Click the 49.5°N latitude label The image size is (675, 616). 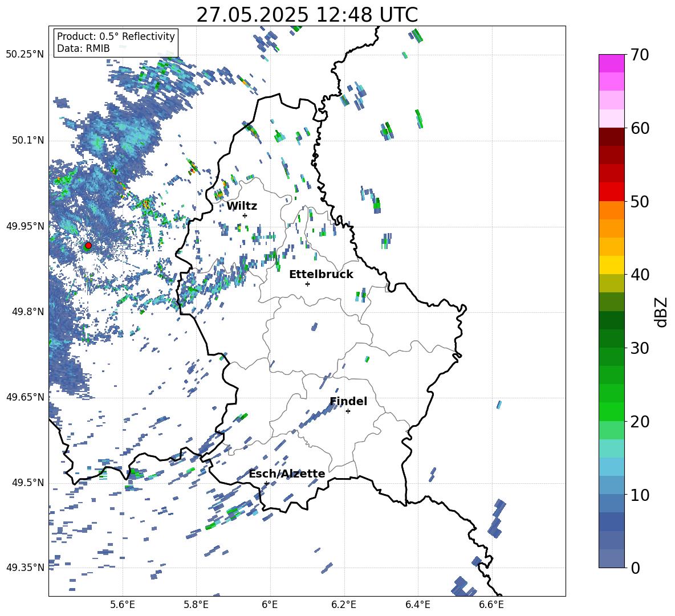(27, 483)
